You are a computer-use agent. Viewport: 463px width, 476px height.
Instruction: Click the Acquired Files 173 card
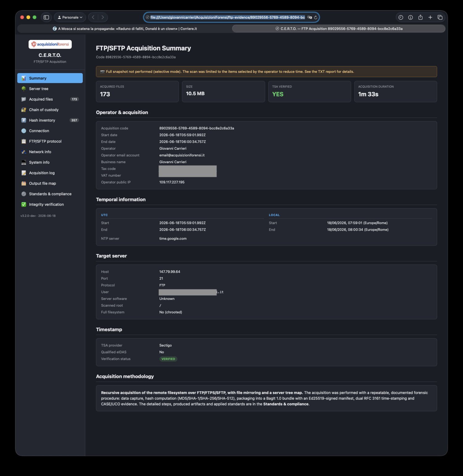[x=137, y=91]
